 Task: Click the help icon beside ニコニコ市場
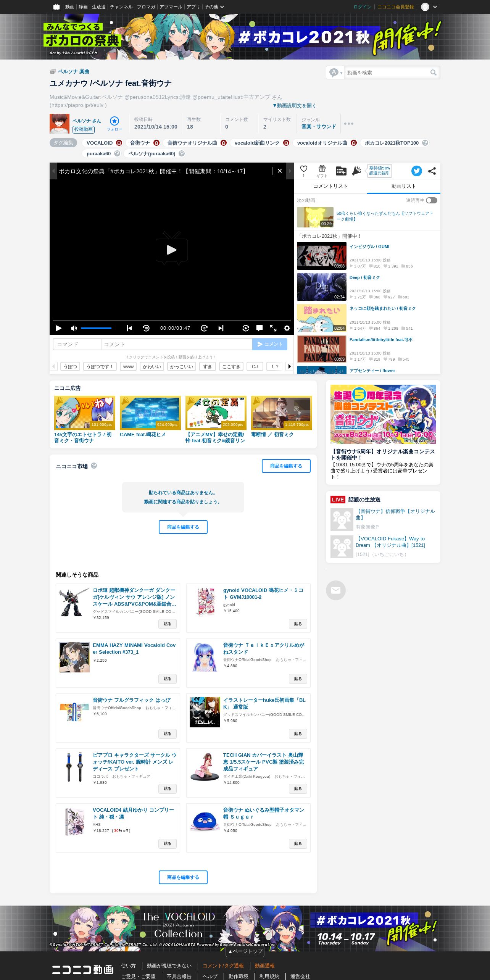[94, 466]
